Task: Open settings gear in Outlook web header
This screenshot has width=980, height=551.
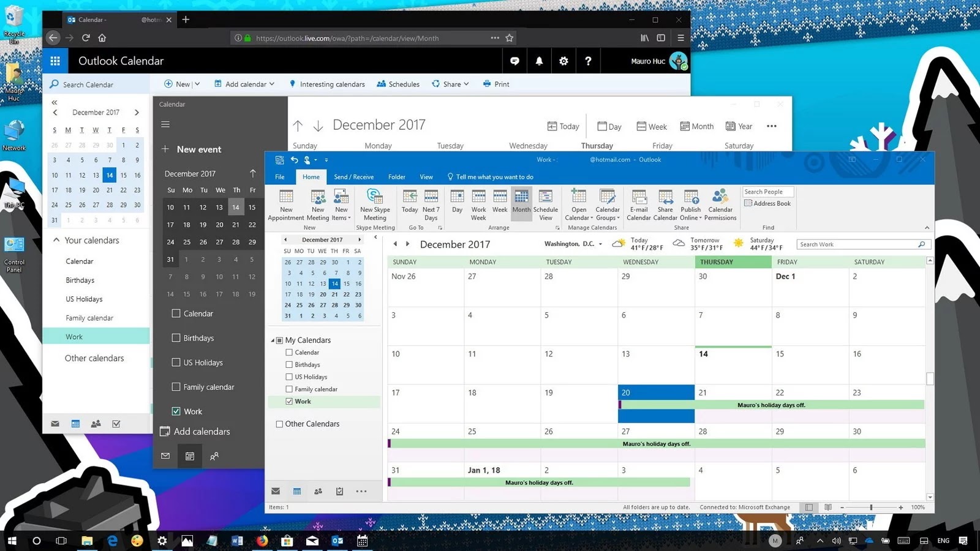Action: [x=563, y=61]
